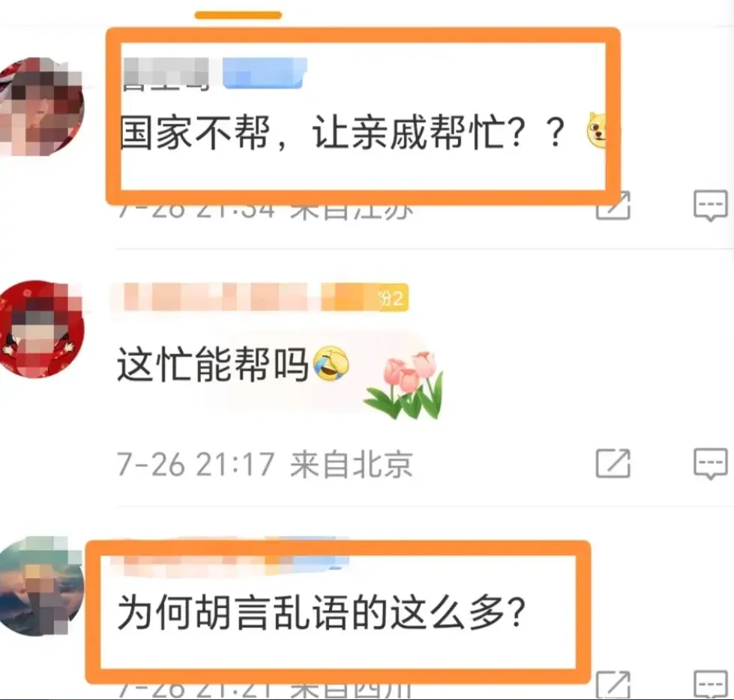This screenshot has width=734, height=700.
Task: Open the red avatar of the 这忙能帮吗 commenter
Action: [41, 330]
